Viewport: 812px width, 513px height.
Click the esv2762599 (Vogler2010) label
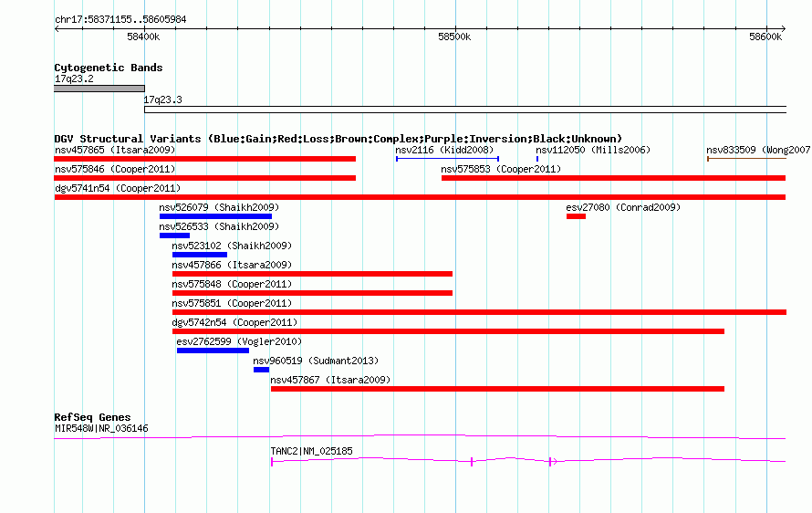(239, 341)
